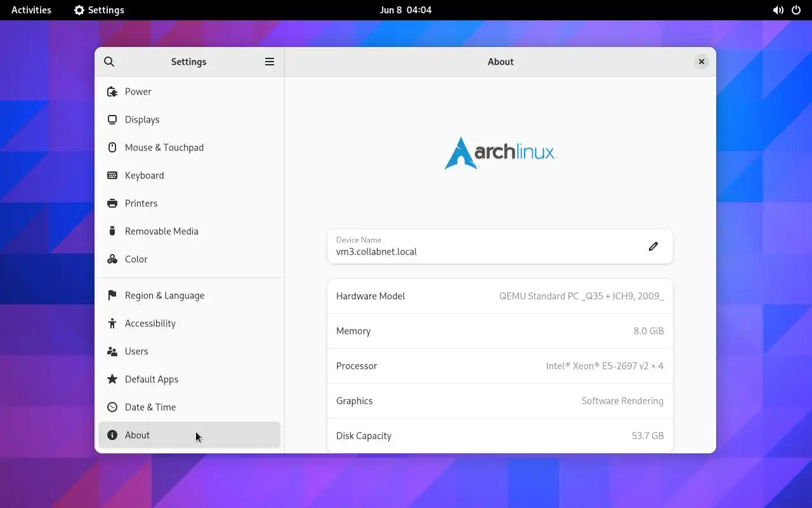Open the volume indicator in top bar
The image size is (812, 508).
[x=778, y=10]
